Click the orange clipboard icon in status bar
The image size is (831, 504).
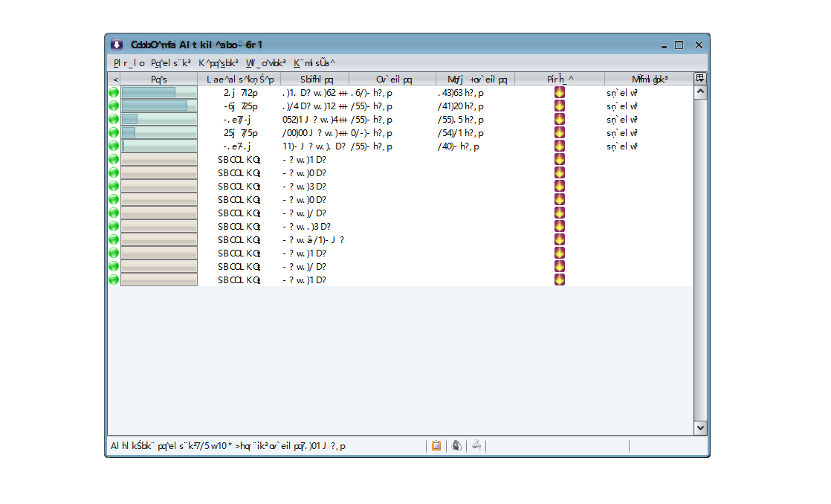coord(436,446)
